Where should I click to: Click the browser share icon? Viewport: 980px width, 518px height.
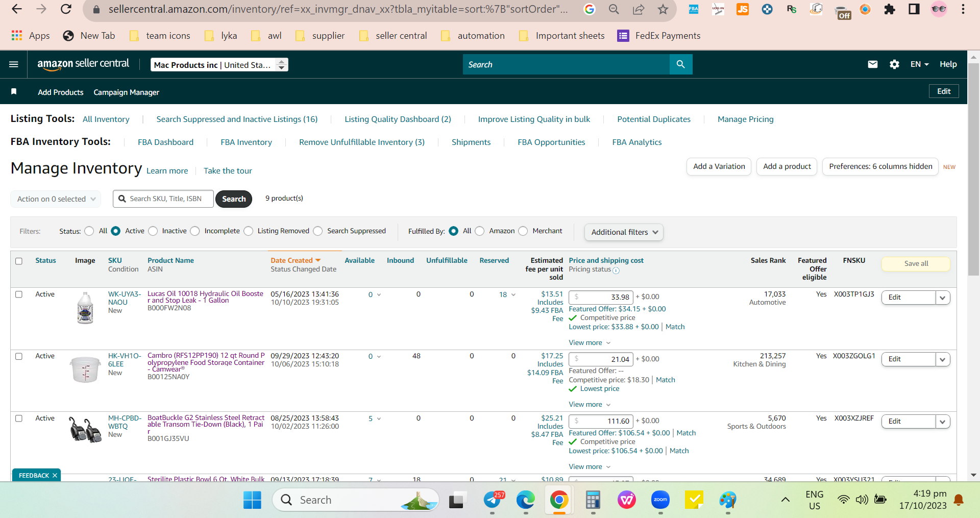pyautogui.click(x=638, y=9)
